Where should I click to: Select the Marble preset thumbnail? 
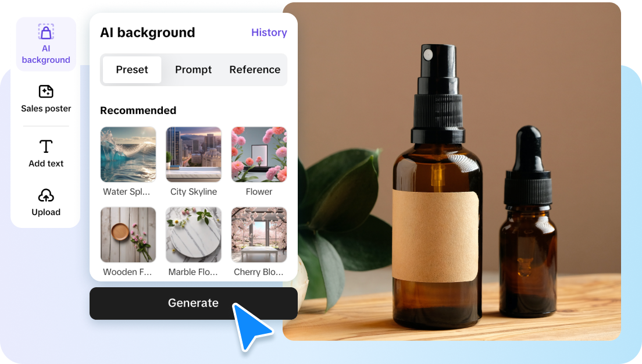coord(194,234)
